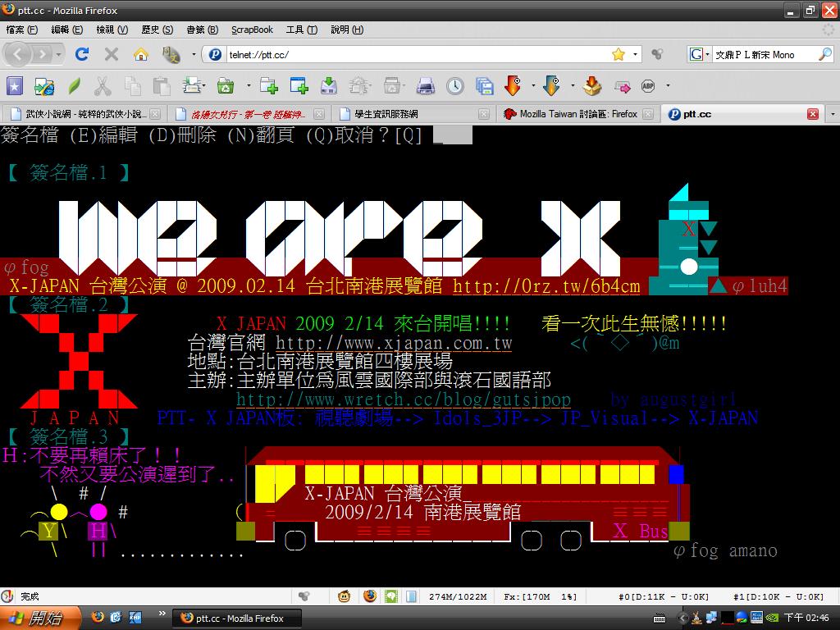Click the Windows 開始 Start button
This screenshot has width=840, height=630.
tap(39, 618)
